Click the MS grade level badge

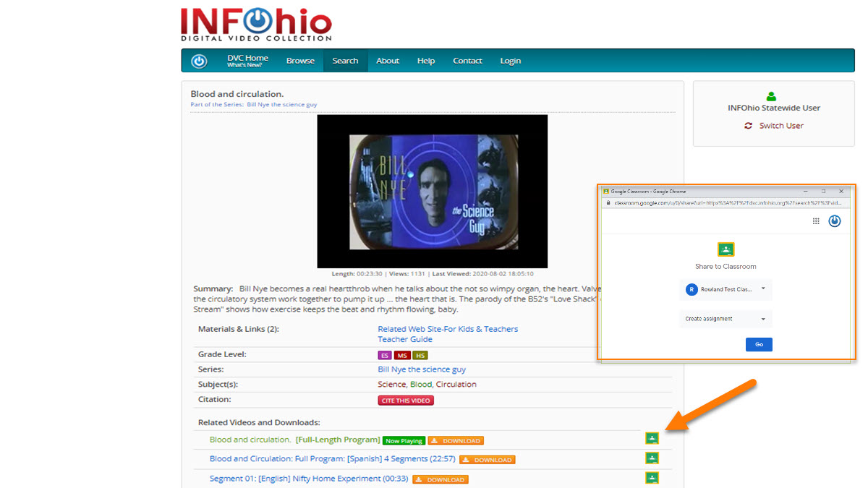402,356
